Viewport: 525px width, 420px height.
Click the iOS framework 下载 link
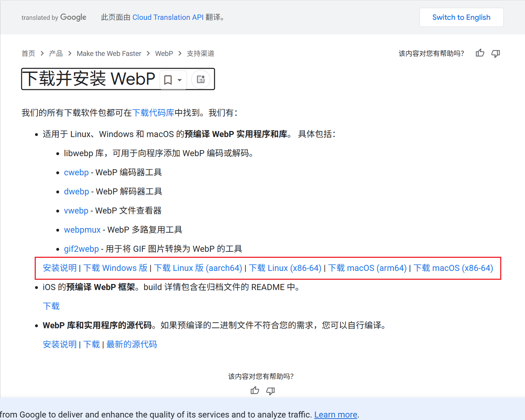tap(51, 306)
